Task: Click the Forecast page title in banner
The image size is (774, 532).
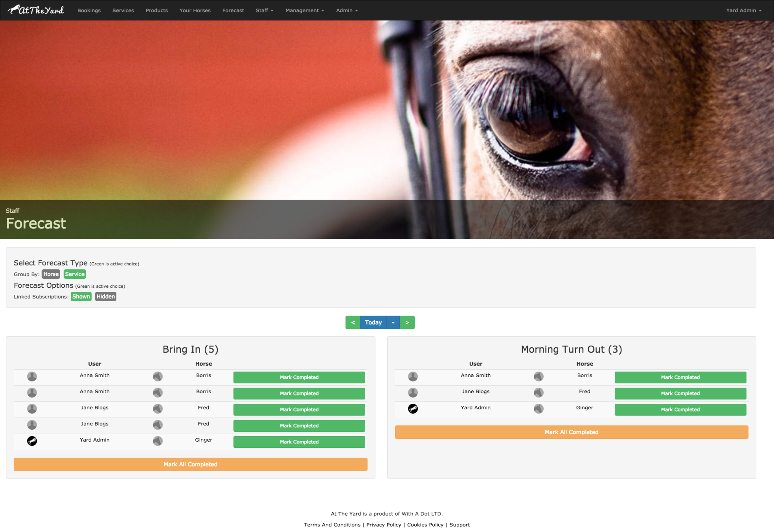Action: (36, 223)
